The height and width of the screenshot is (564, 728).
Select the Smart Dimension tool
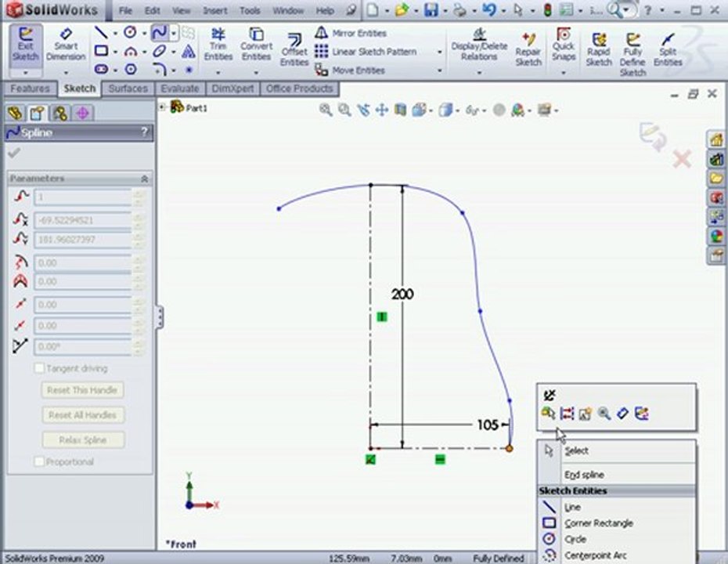(66, 45)
